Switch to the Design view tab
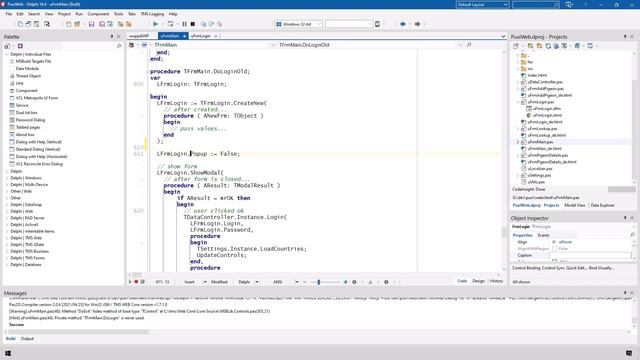The image size is (640, 360). [478, 281]
